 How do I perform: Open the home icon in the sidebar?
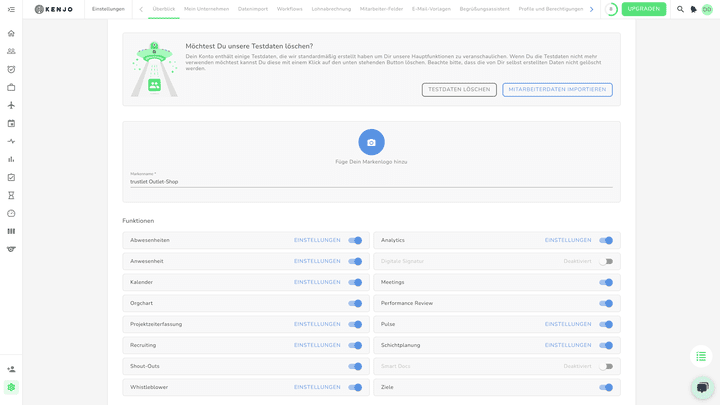point(11,33)
